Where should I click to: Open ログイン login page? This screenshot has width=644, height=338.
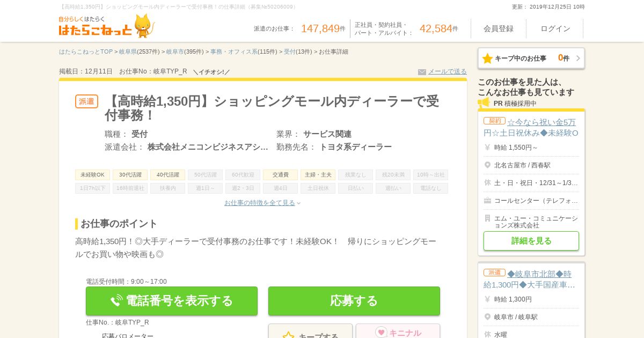555,28
